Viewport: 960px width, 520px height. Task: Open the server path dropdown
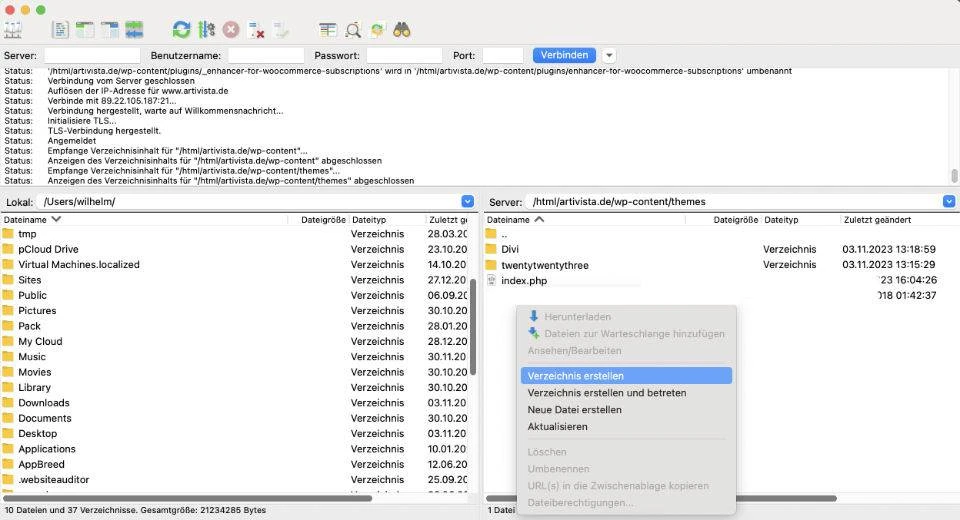(949, 202)
